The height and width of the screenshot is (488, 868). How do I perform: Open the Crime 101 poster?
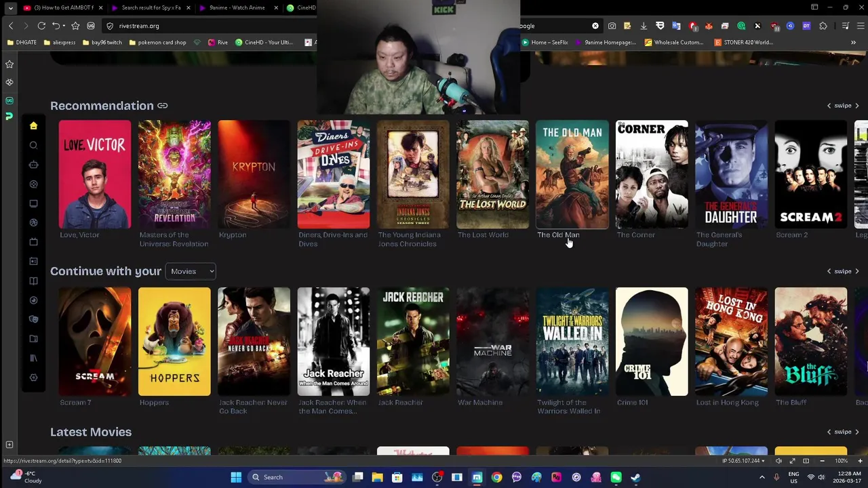click(652, 342)
